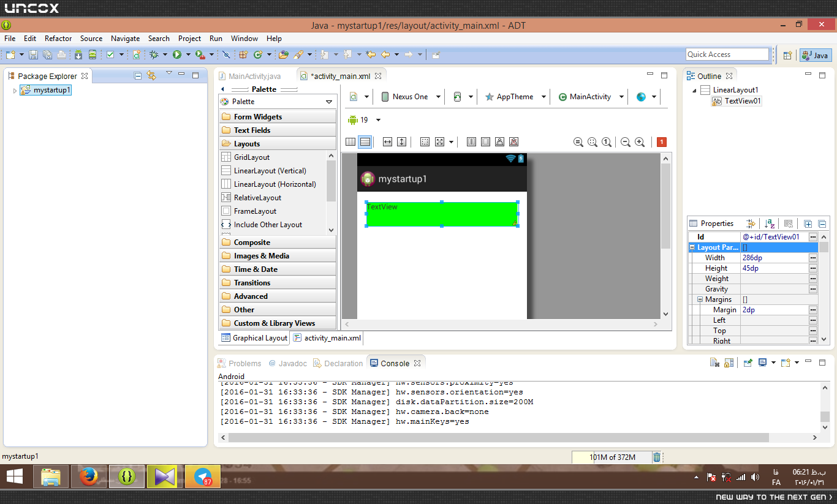
Task: Click the Open Perspective icon
Action: tap(788, 55)
